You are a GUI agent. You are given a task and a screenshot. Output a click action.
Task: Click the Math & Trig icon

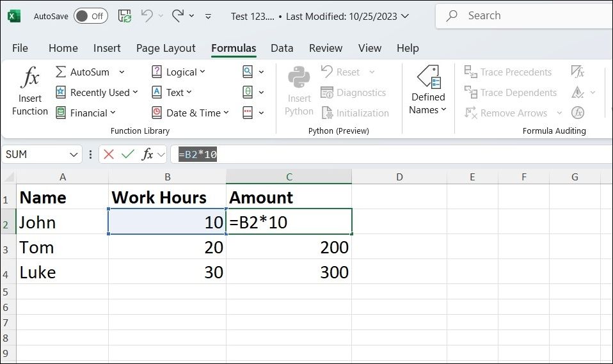[248, 93]
